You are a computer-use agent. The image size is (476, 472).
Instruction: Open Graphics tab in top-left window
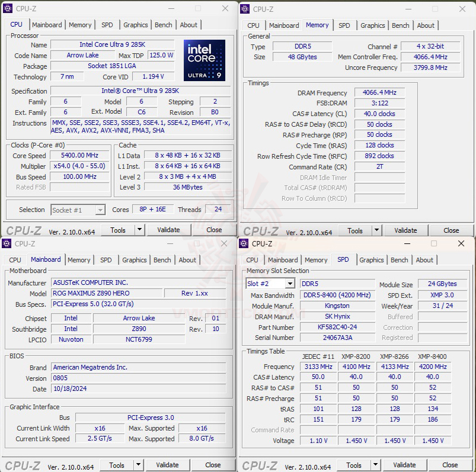pyautogui.click(x=135, y=25)
